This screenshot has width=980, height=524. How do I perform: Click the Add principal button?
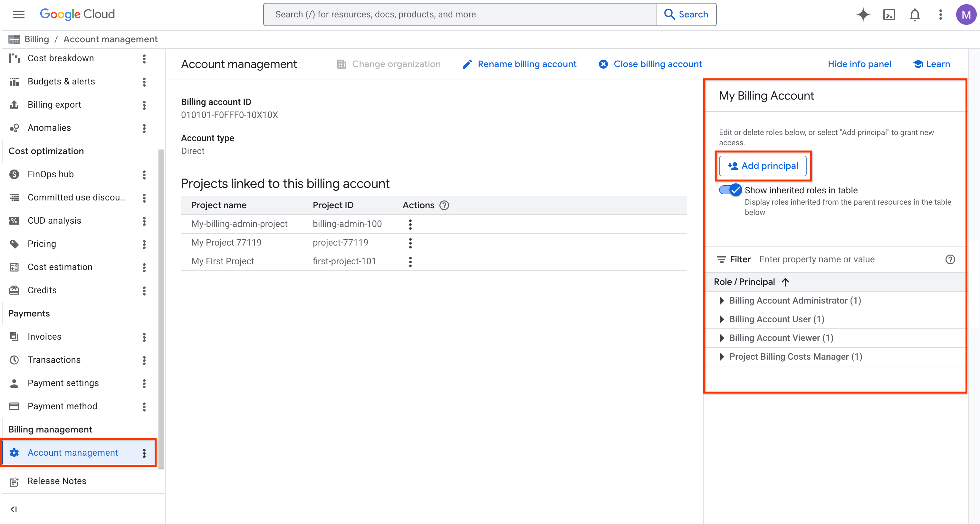pos(763,166)
